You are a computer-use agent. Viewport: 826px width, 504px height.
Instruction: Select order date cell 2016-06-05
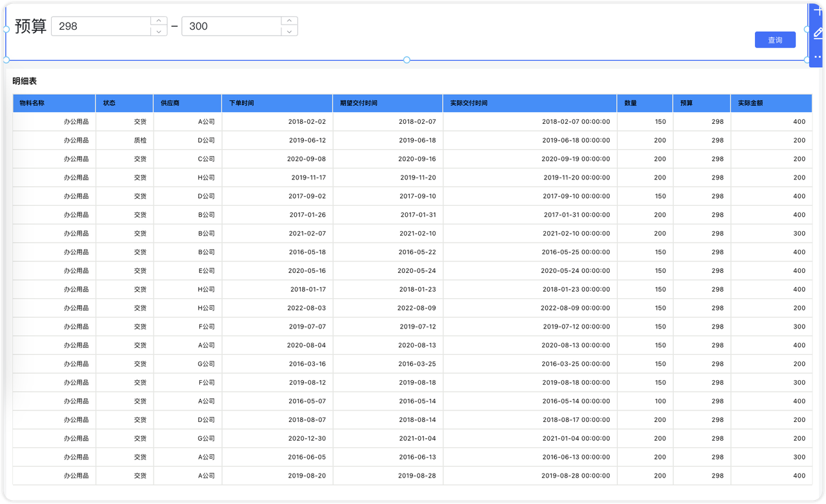(x=277, y=457)
